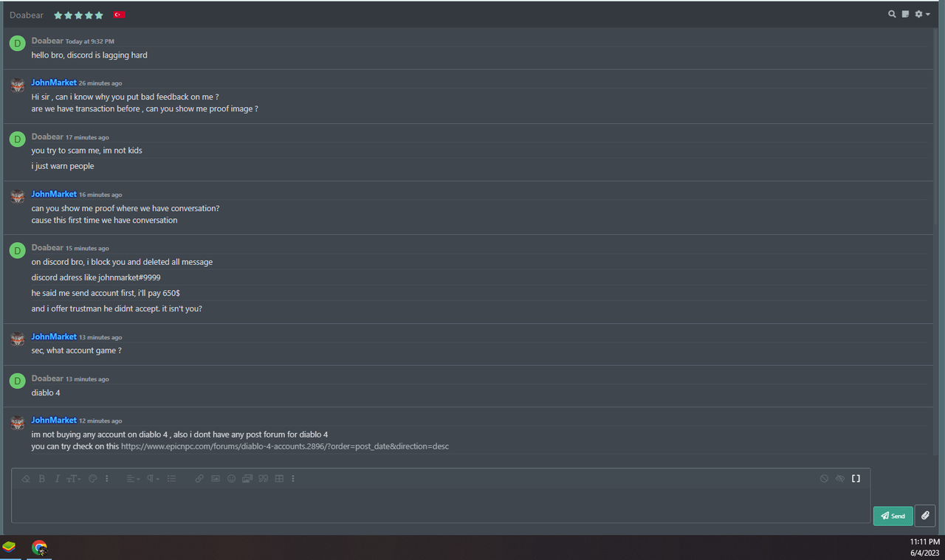The height and width of the screenshot is (560, 945).
Task: Click inside the message text area
Action: click(x=441, y=505)
